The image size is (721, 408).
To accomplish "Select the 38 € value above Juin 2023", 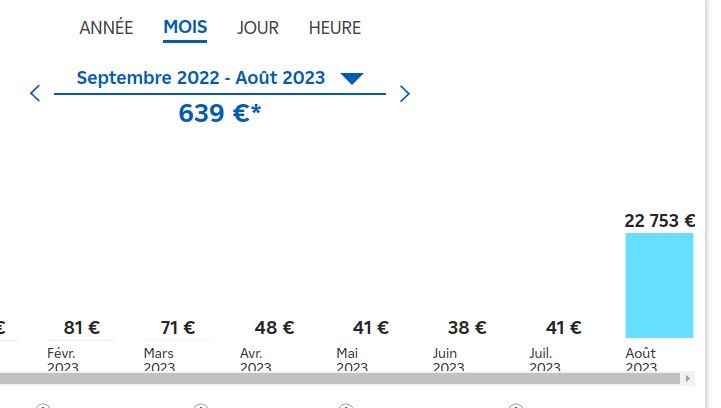I will click(467, 327).
